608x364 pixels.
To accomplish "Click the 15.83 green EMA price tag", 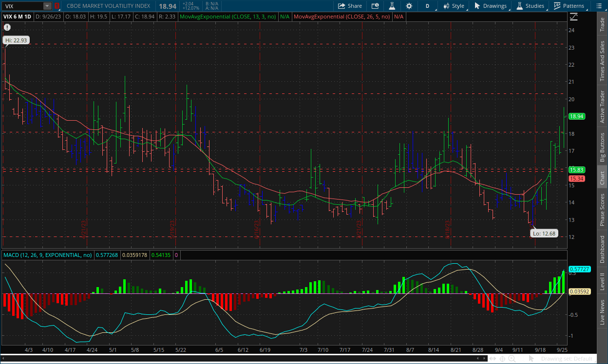I will coord(577,170).
